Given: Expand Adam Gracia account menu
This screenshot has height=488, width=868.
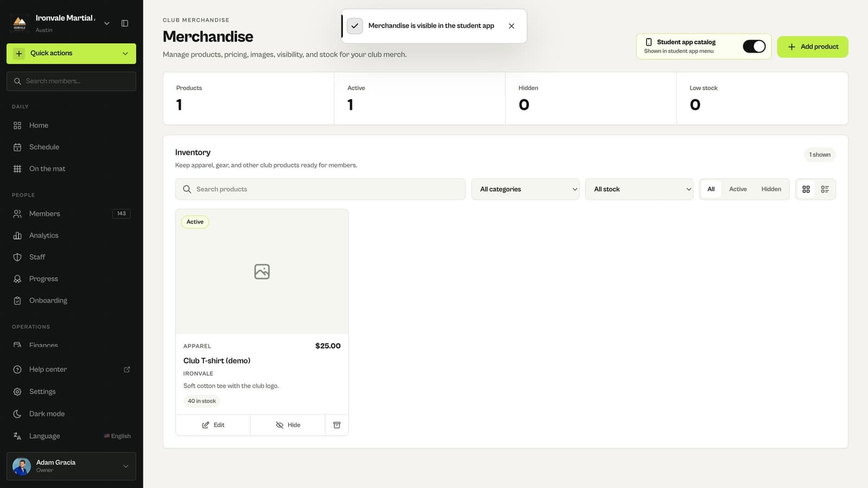Looking at the screenshot, I should tap(71, 466).
